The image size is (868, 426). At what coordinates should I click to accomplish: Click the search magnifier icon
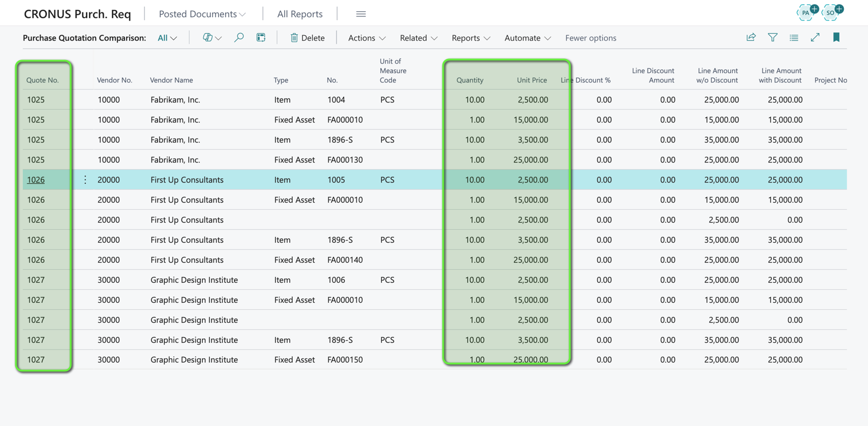pyautogui.click(x=239, y=38)
